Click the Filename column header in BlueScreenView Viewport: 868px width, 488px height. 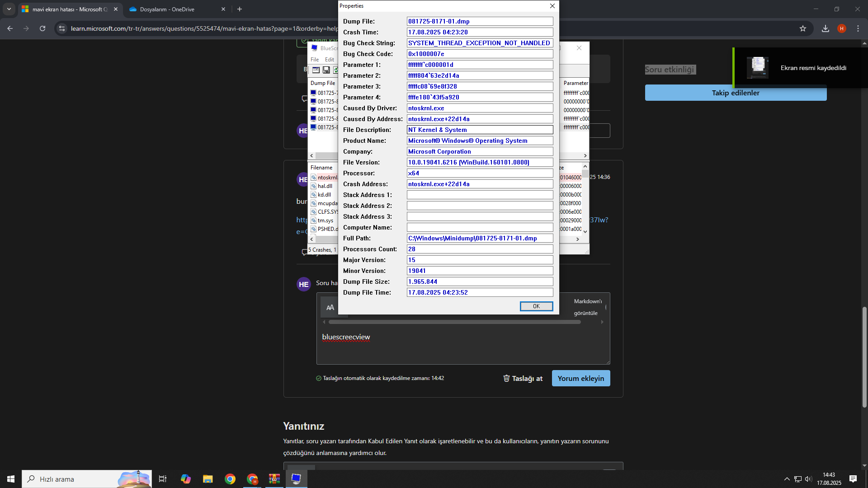pyautogui.click(x=323, y=168)
